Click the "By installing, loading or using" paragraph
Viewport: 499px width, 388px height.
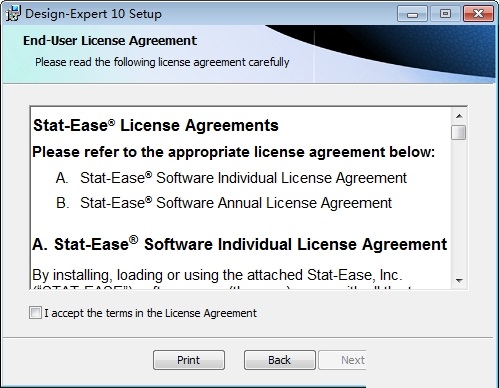click(x=217, y=275)
